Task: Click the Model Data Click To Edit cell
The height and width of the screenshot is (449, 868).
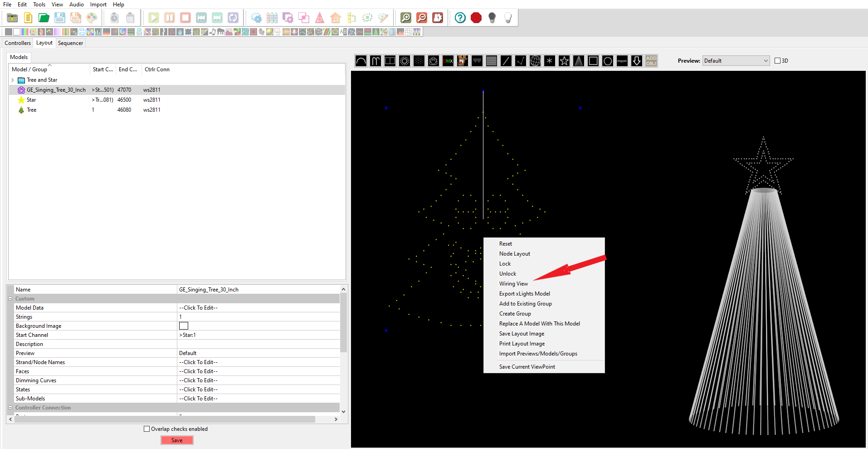Action: pos(258,308)
